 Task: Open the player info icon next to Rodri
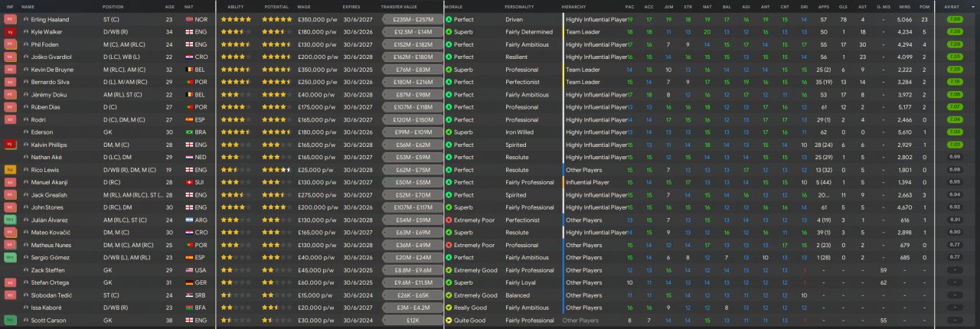26,119
